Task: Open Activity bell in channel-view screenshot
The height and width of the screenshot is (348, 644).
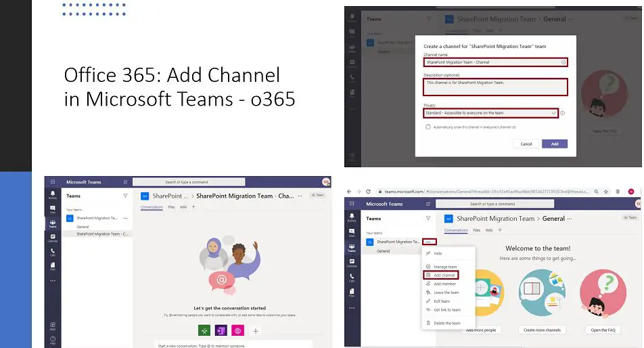Action: 53,195
